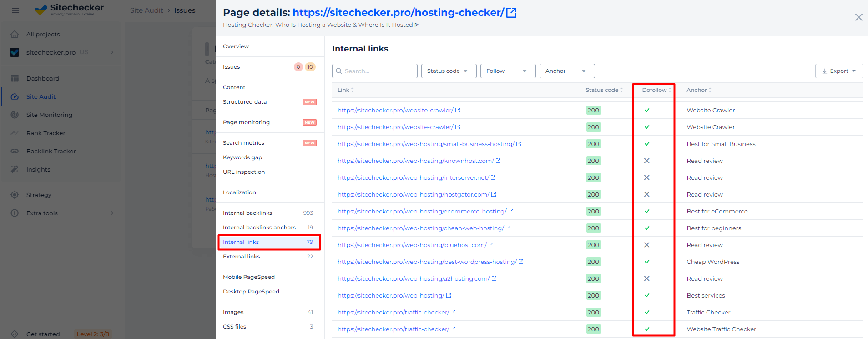
Task: Click the Dashboard sidebar icon
Action: coord(15,78)
